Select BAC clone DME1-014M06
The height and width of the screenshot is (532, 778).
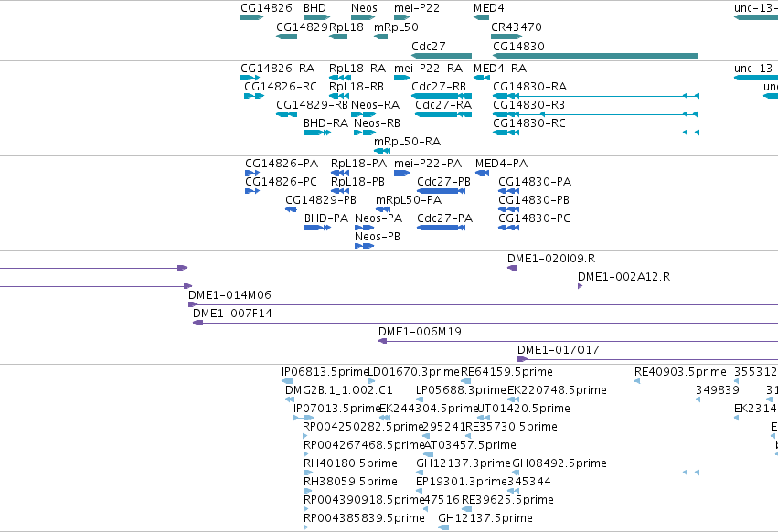pos(229,295)
